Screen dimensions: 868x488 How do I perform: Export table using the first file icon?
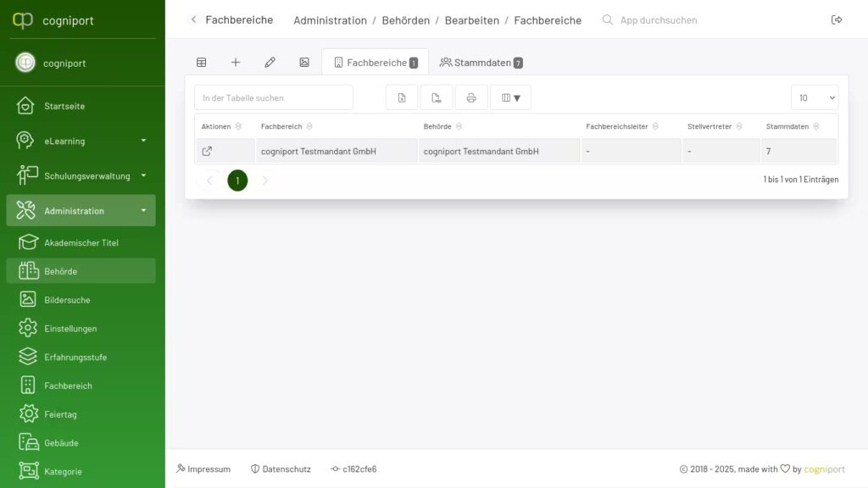402,98
